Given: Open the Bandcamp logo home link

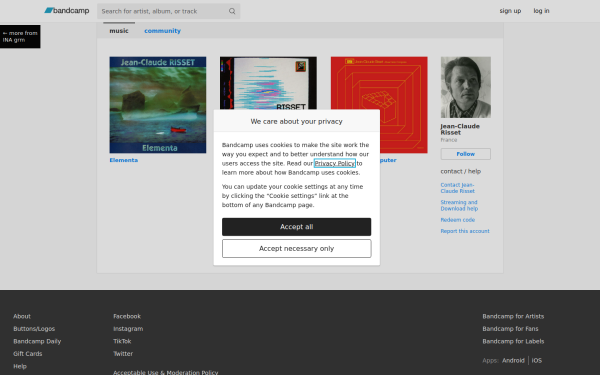Looking at the screenshot, I should (x=67, y=11).
